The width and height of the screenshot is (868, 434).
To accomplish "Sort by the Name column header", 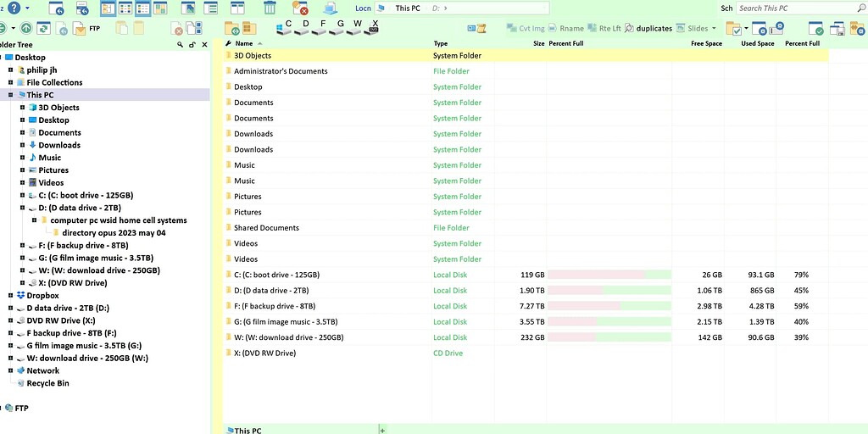I will 244,43.
